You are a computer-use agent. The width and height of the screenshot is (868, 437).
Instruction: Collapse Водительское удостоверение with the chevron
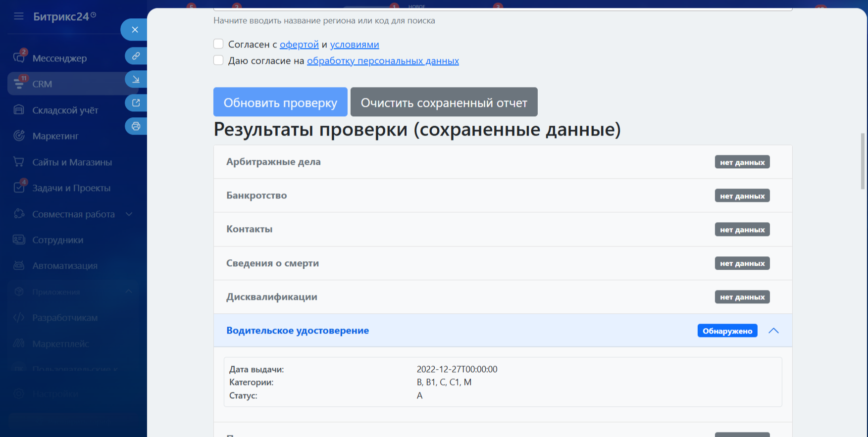tap(773, 331)
